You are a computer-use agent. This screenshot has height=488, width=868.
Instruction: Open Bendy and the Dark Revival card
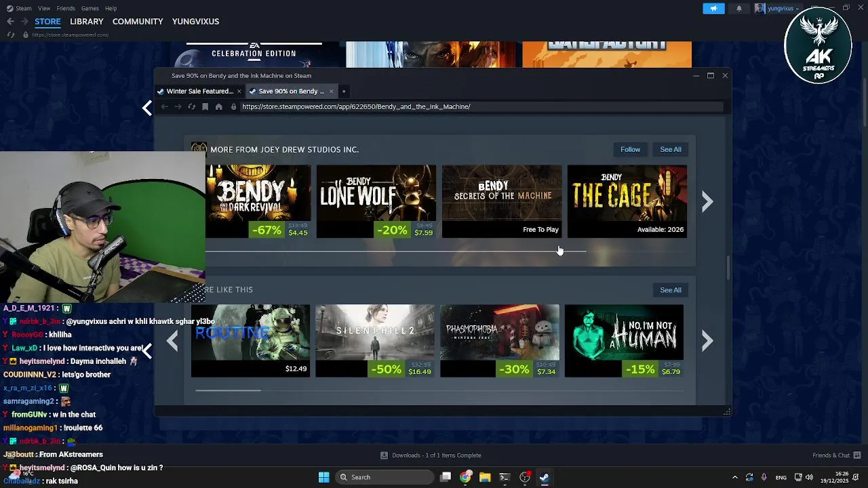click(258, 201)
